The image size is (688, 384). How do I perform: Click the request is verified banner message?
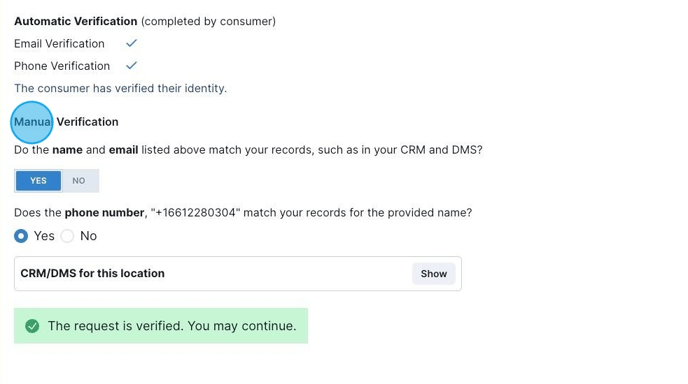pos(172,326)
